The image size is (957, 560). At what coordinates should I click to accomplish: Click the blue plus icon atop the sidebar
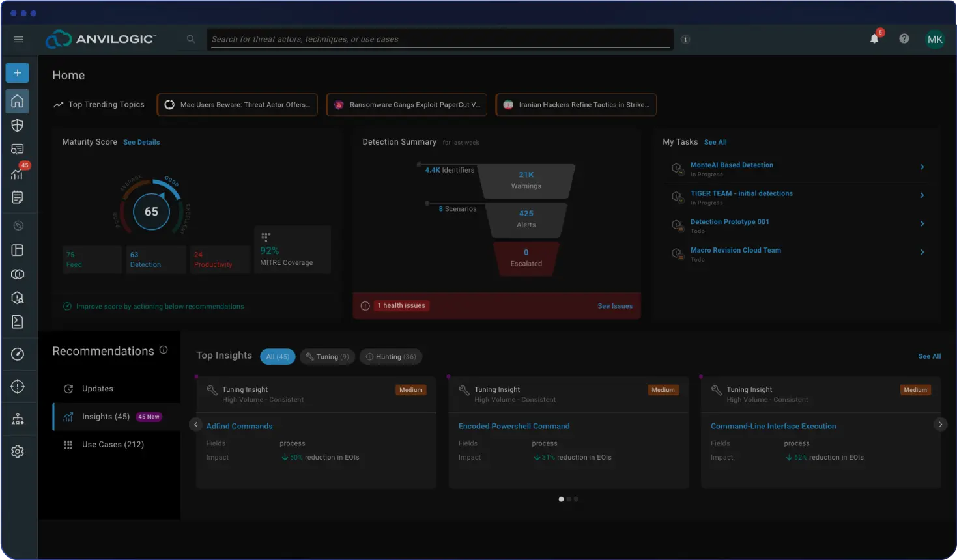(17, 72)
